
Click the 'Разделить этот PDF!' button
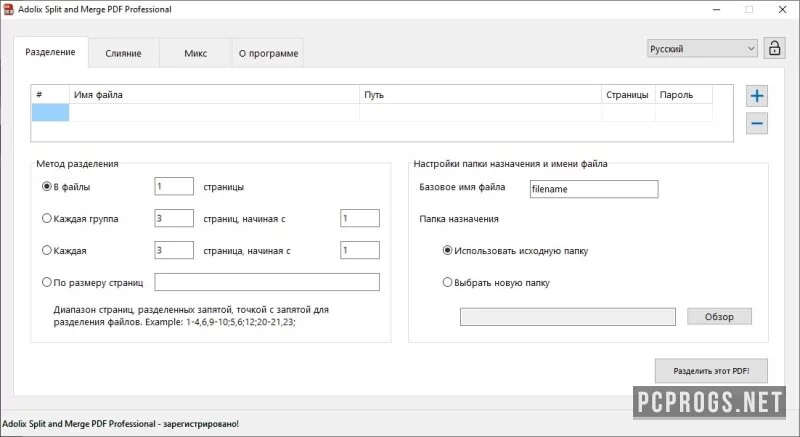coord(711,371)
